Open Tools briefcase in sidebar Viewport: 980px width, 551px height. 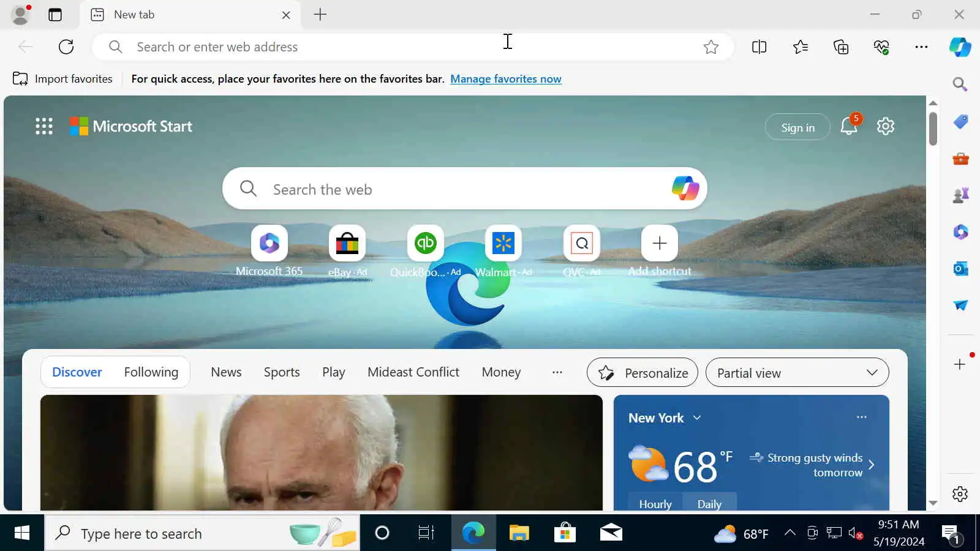point(960,159)
